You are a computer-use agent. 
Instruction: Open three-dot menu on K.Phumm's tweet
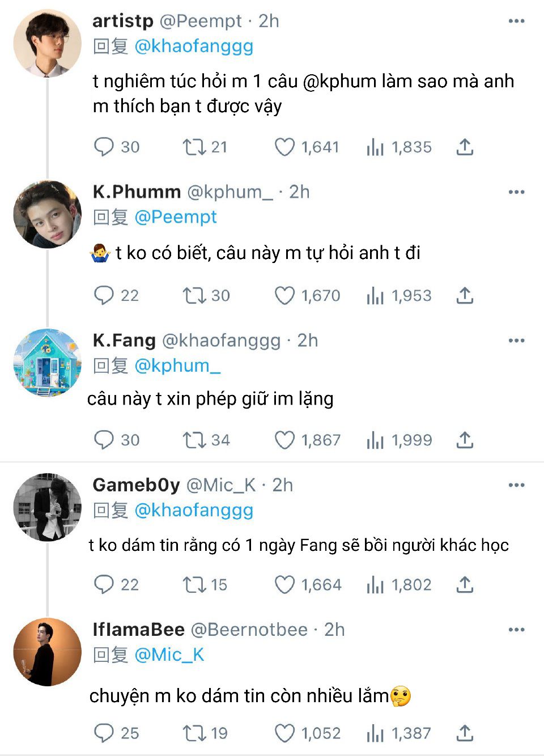pyautogui.click(x=516, y=192)
